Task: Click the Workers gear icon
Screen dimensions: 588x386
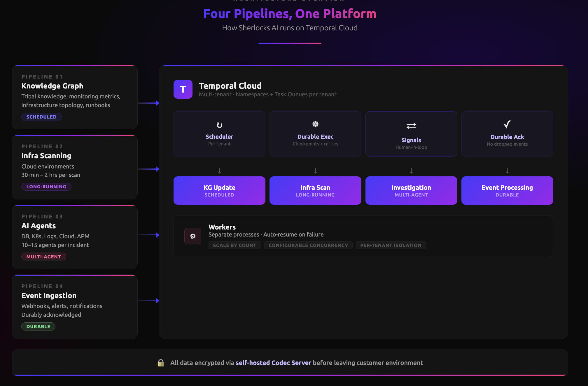Action: [x=193, y=236]
